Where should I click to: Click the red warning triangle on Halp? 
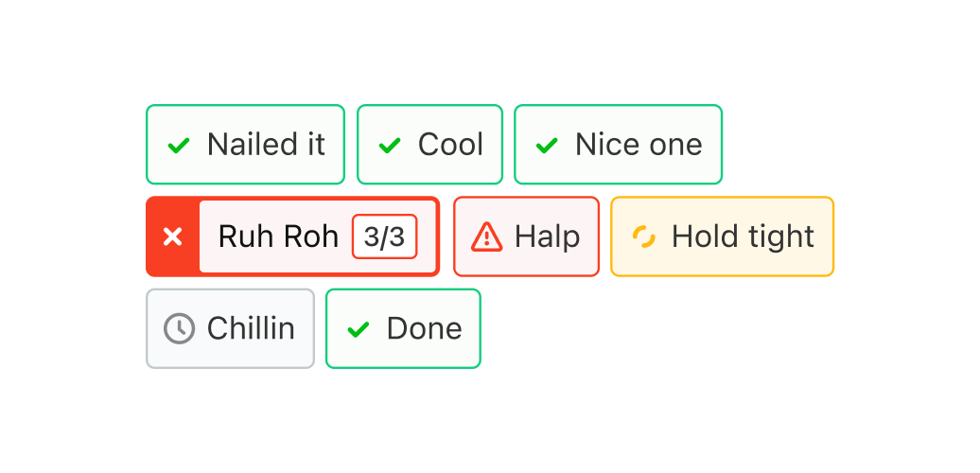coord(486,236)
